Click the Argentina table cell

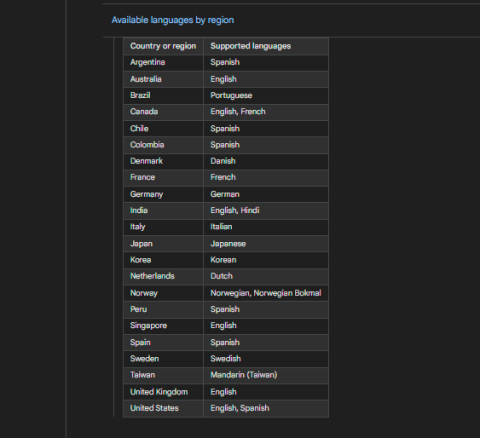(163, 63)
